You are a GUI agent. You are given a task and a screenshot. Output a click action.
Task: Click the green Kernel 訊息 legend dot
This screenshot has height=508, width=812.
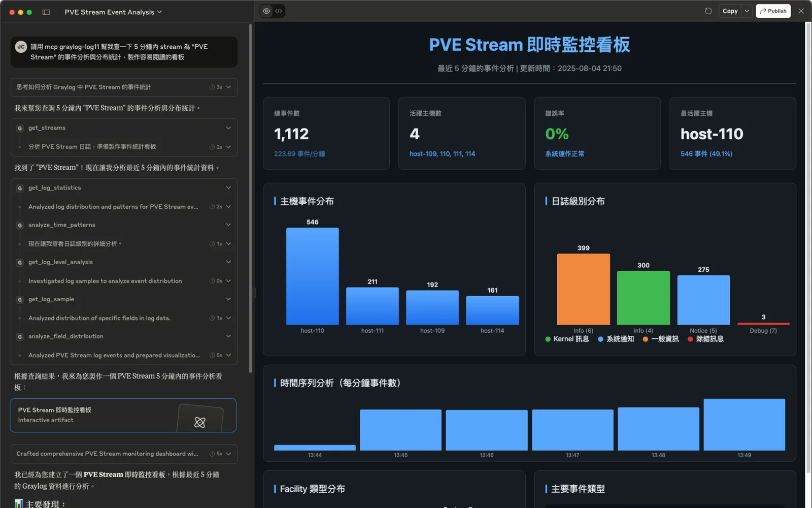[x=548, y=339]
